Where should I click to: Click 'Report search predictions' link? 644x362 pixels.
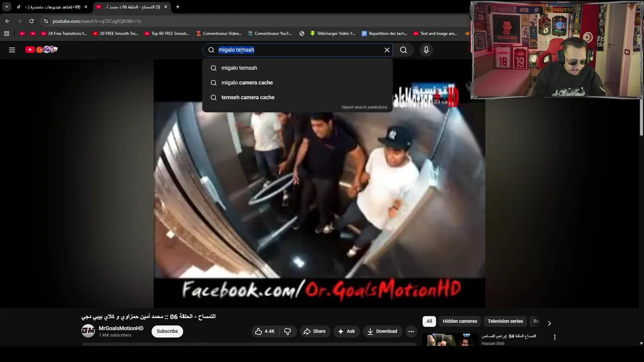click(364, 107)
